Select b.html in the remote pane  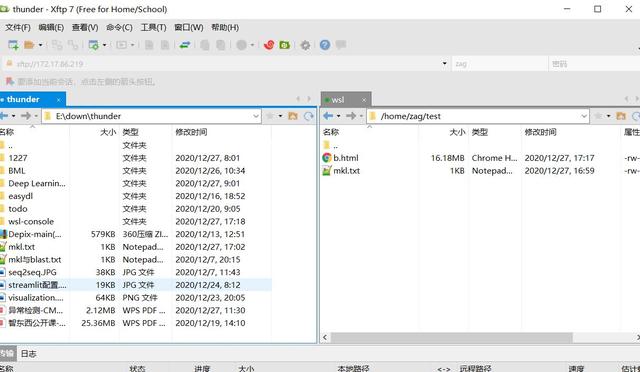click(346, 158)
